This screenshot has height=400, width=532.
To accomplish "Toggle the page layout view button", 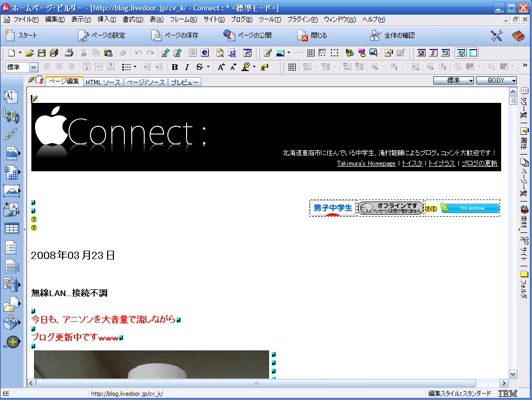I will click(473, 53).
